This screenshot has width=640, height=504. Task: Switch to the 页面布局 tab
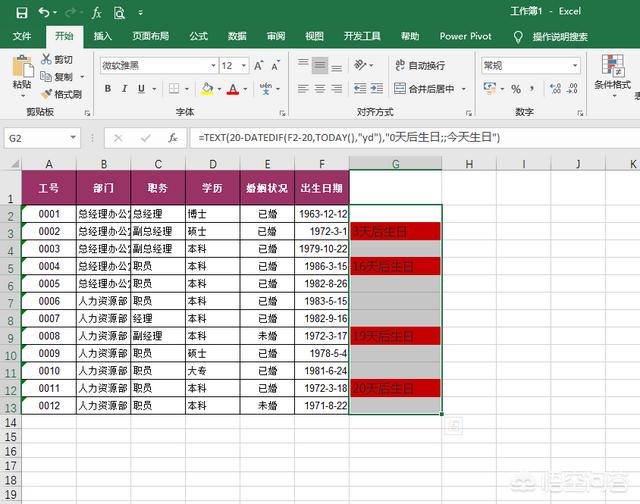coord(150,36)
